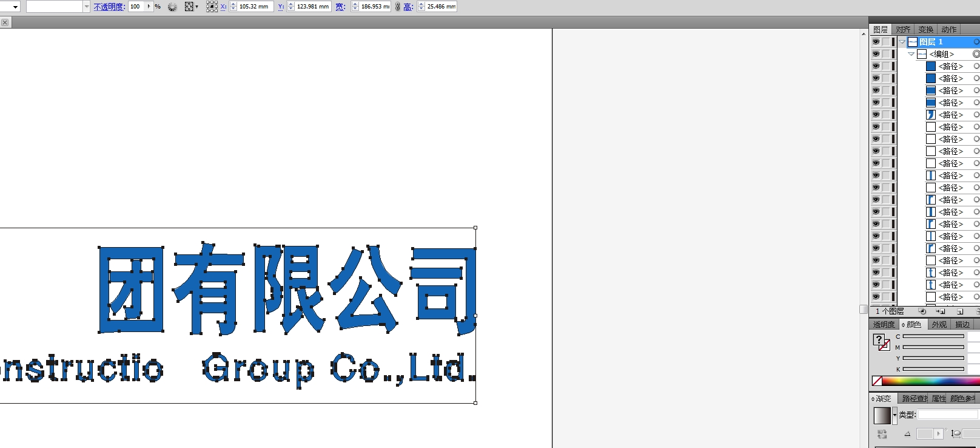Close the document tab with the X button
Screen dimensions: 980x448
pos(5,22)
